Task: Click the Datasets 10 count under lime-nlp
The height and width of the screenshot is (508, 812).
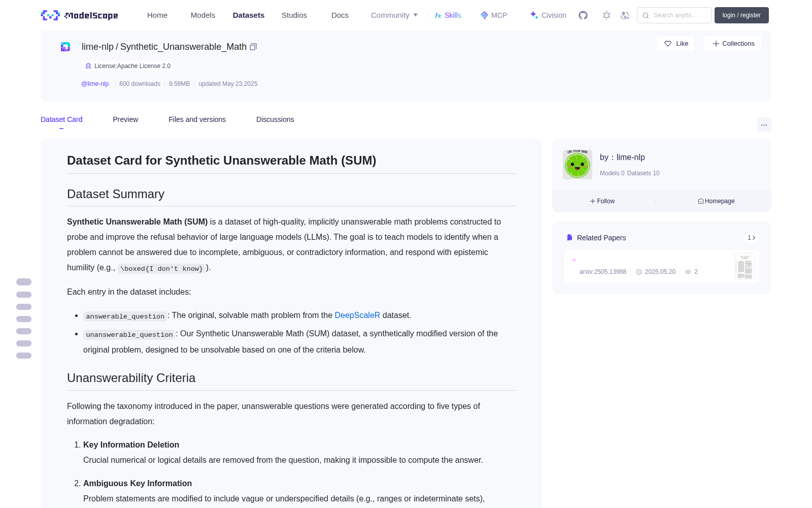Action: tap(644, 173)
